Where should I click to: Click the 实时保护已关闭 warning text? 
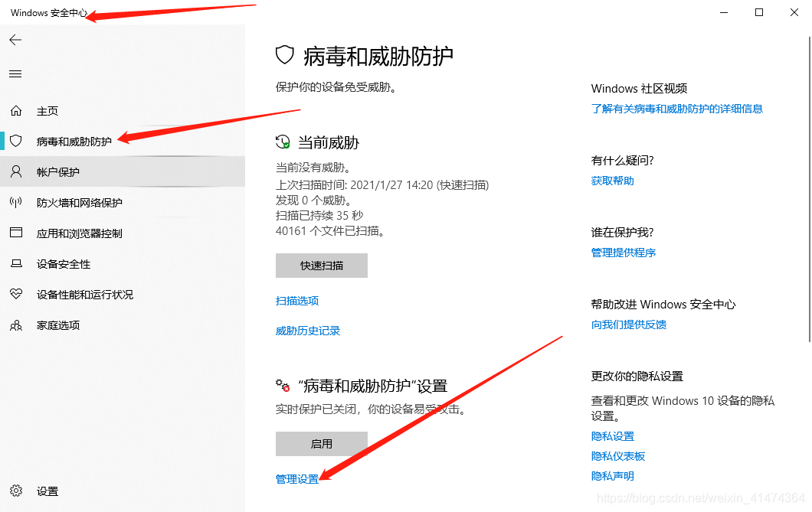click(x=372, y=409)
